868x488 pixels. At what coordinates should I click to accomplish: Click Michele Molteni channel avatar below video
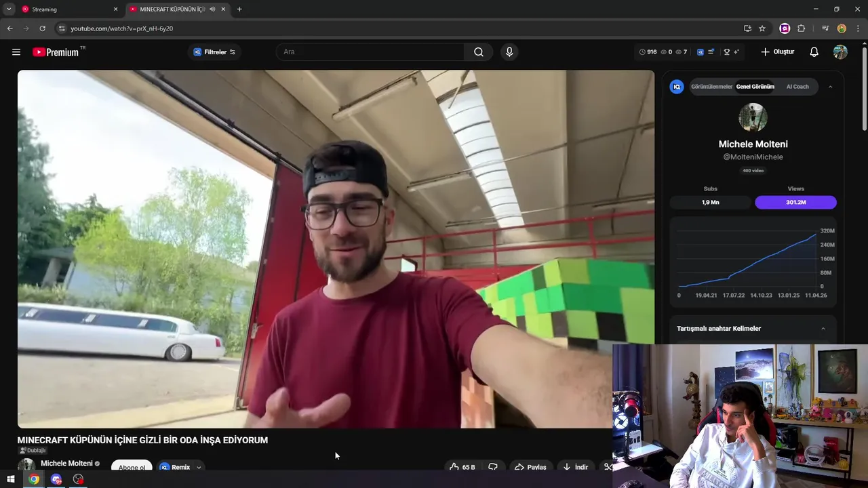pos(26,466)
